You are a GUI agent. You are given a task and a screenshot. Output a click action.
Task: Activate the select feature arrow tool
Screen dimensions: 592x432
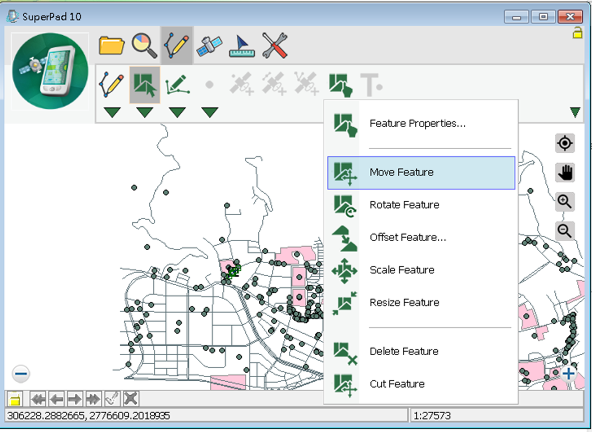(145, 85)
